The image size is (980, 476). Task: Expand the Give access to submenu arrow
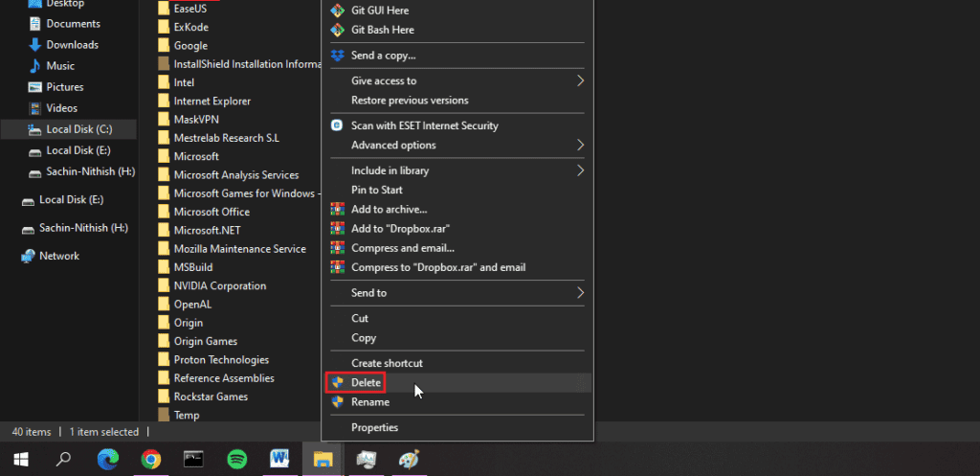pyautogui.click(x=580, y=81)
